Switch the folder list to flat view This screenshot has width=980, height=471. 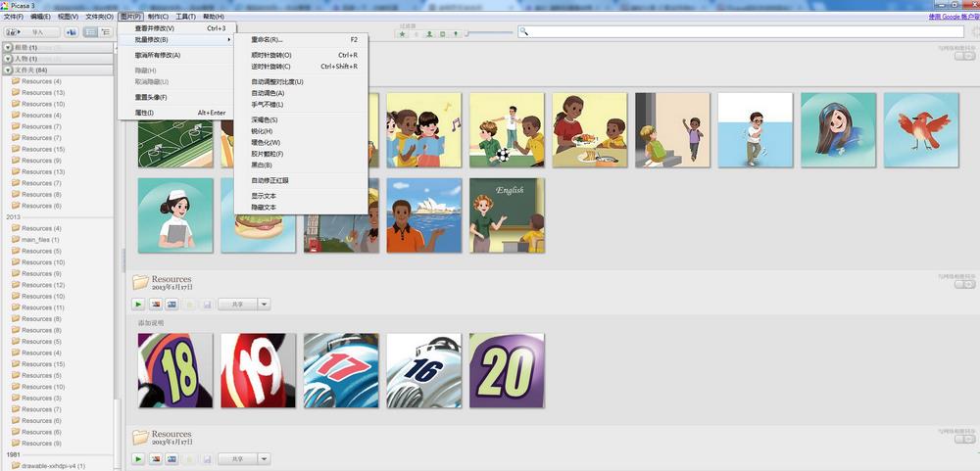(x=90, y=32)
